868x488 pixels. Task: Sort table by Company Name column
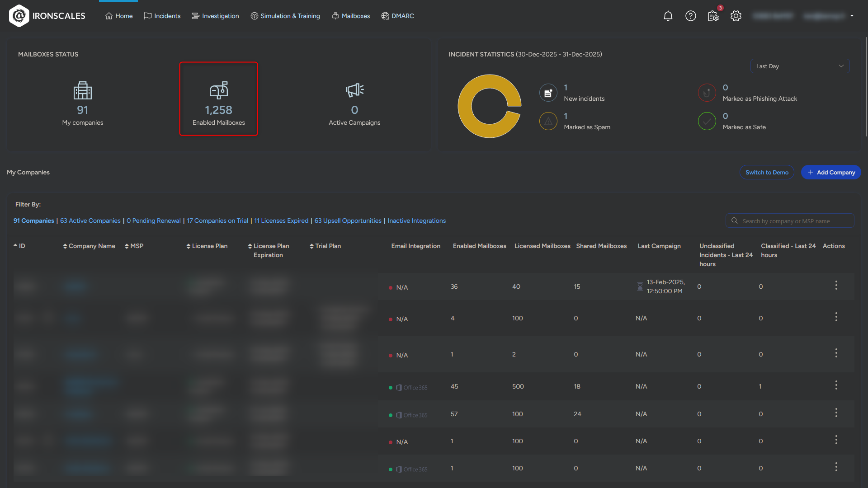tap(89, 246)
